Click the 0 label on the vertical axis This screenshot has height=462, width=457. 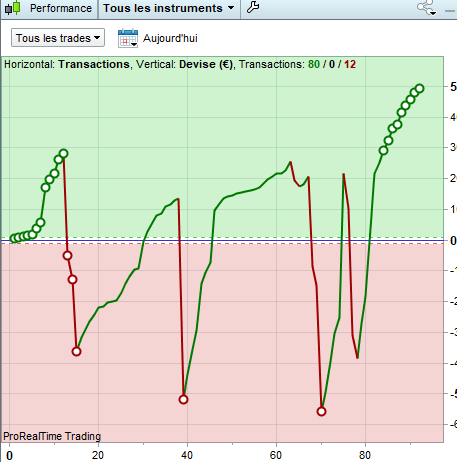click(x=453, y=240)
